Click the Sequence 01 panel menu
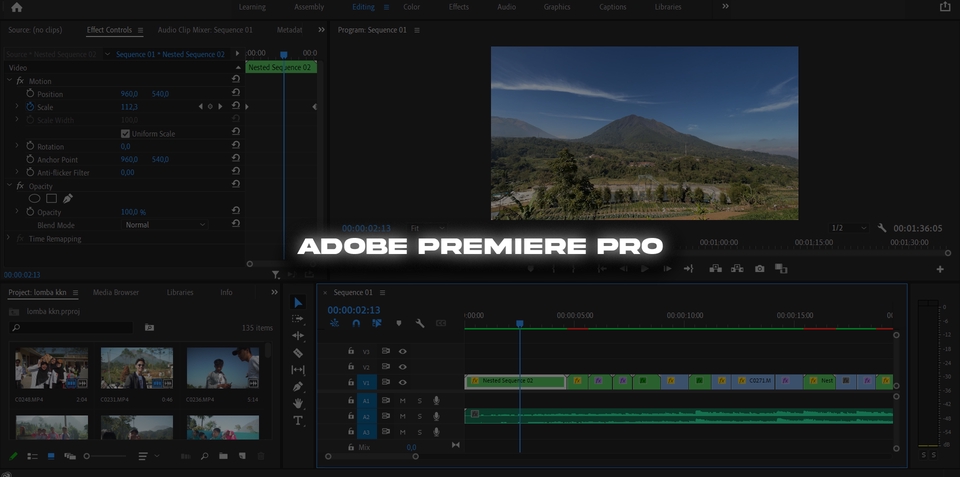 pos(383,293)
